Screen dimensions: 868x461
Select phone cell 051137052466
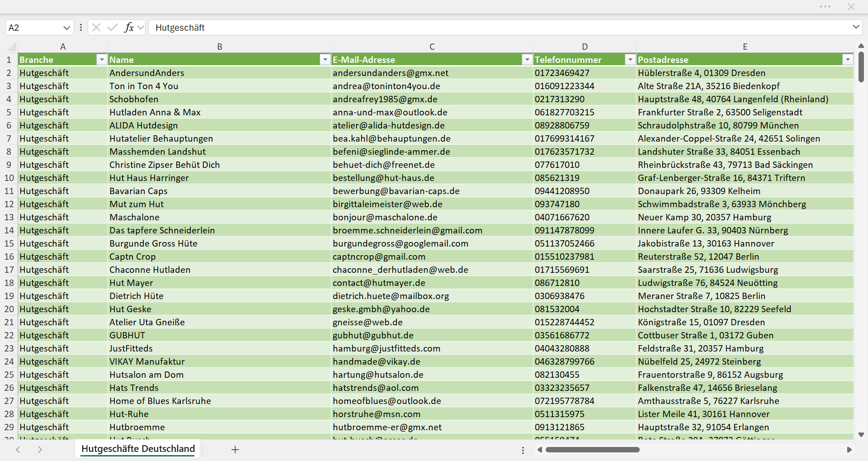tap(585, 243)
